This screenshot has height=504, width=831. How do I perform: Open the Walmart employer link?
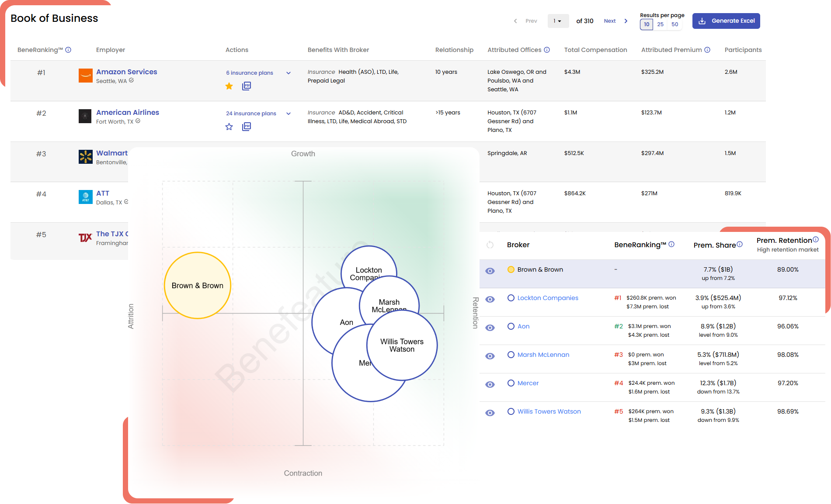(112, 153)
